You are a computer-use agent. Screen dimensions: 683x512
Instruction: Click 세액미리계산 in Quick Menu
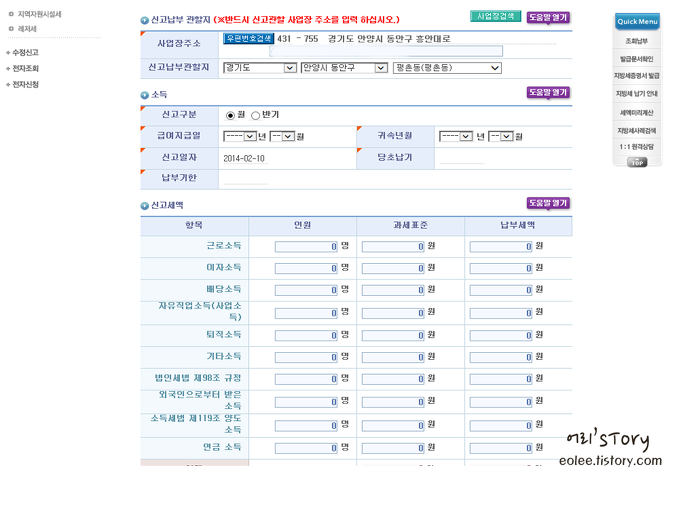click(637, 113)
